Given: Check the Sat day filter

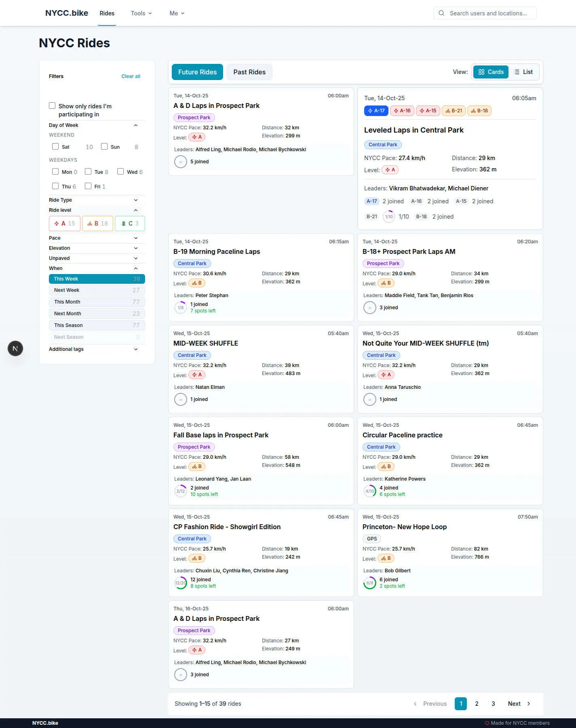Looking at the screenshot, I should point(55,146).
